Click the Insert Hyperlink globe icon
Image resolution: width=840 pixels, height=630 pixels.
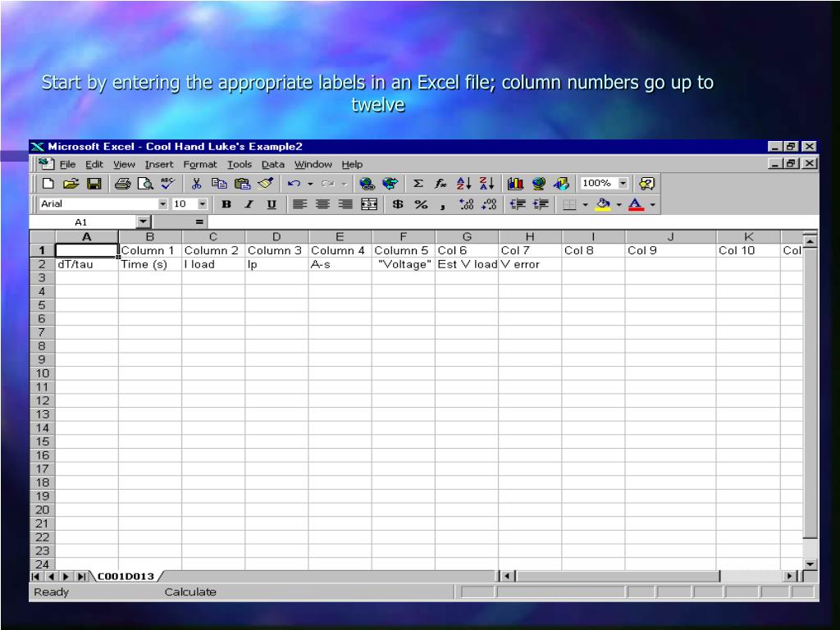[367, 184]
